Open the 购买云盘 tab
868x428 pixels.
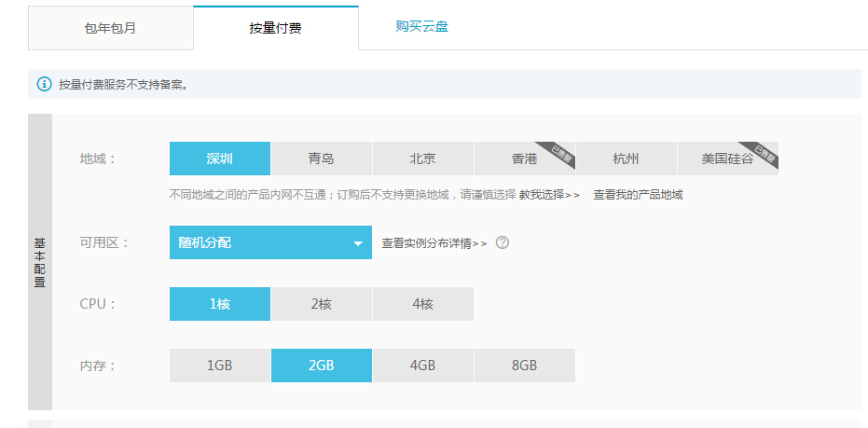pyautogui.click(x=421, y=27)
